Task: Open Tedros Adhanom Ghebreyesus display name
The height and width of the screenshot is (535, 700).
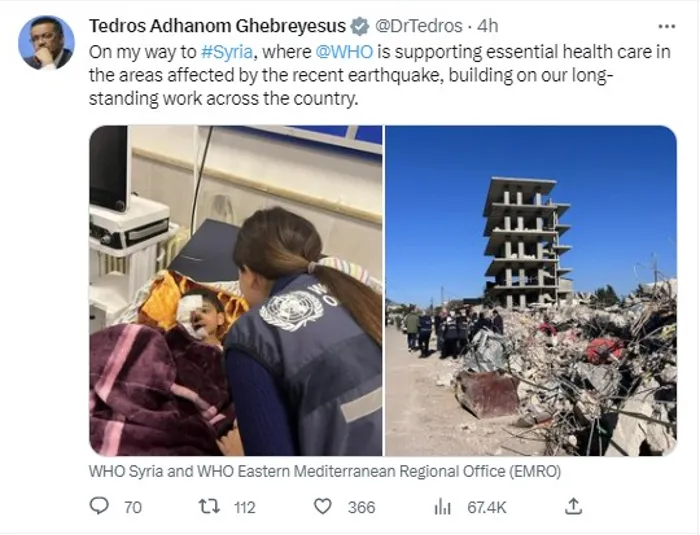Action: 217,26
